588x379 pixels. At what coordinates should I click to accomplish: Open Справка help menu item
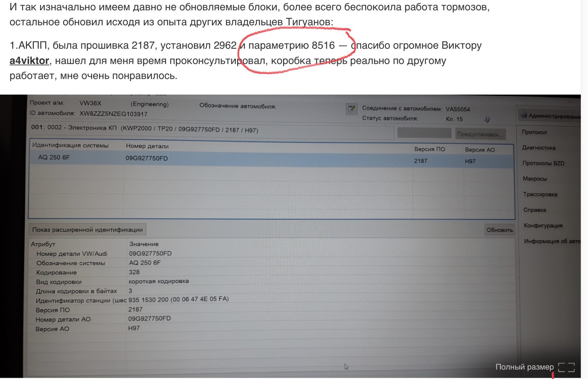pos(535,210)
